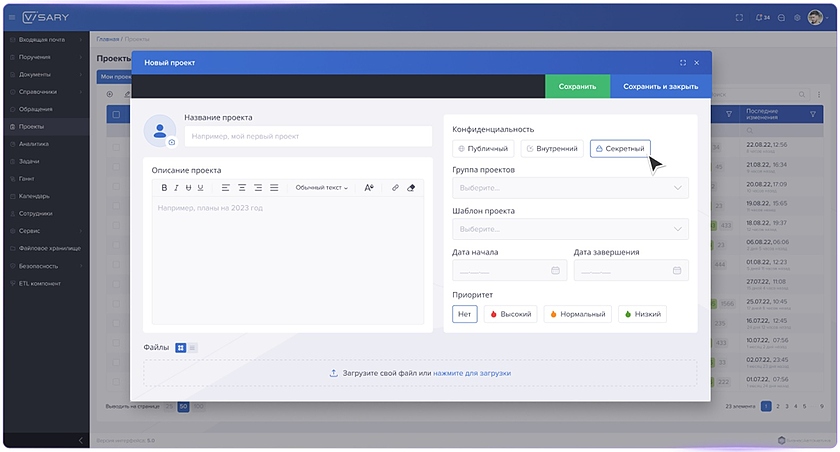Click the camera icon on the project avatar
The width and height of the screenshot is (840, 452).
[171, 143]
